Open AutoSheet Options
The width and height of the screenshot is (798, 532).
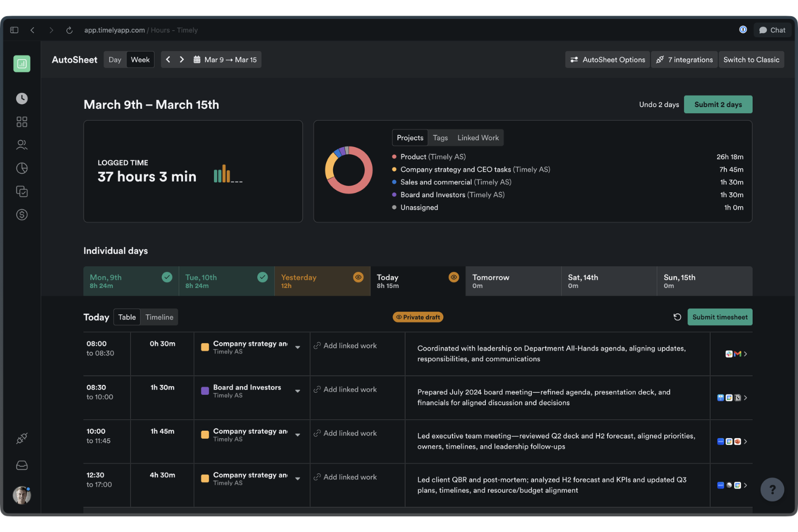point(608,59)
